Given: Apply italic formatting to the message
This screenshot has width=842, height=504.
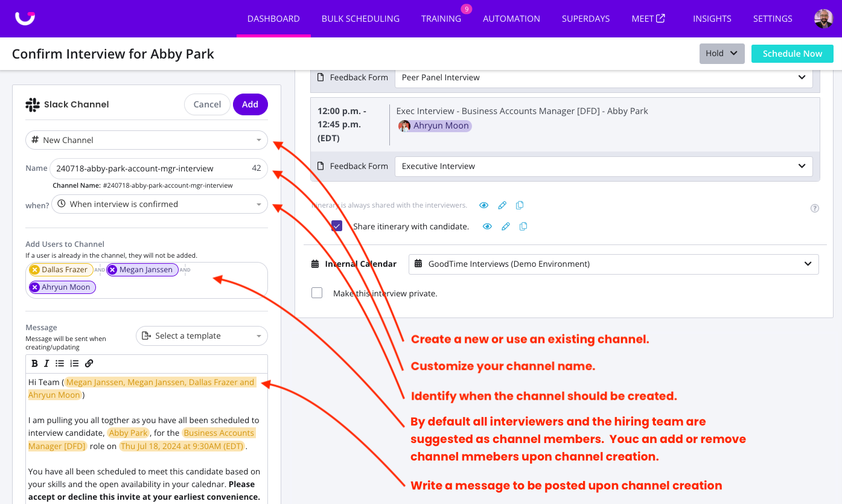Looking at the screenshot, I should (46, 363).
